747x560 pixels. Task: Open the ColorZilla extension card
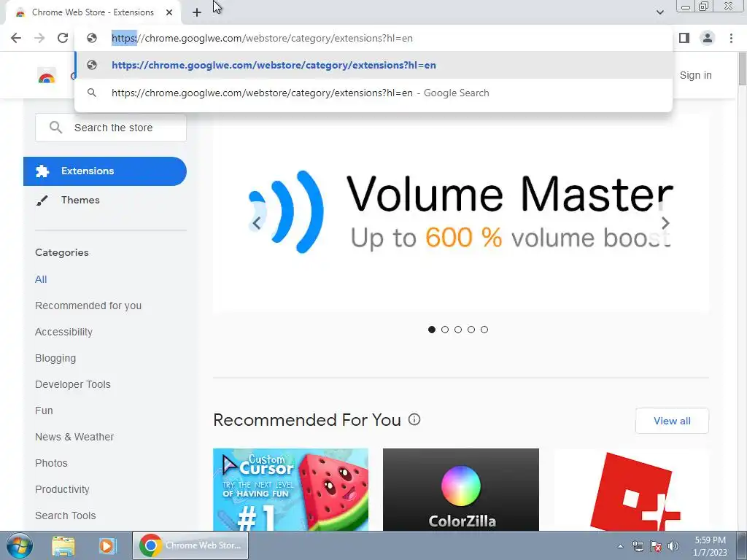click(x=461, y=489)
